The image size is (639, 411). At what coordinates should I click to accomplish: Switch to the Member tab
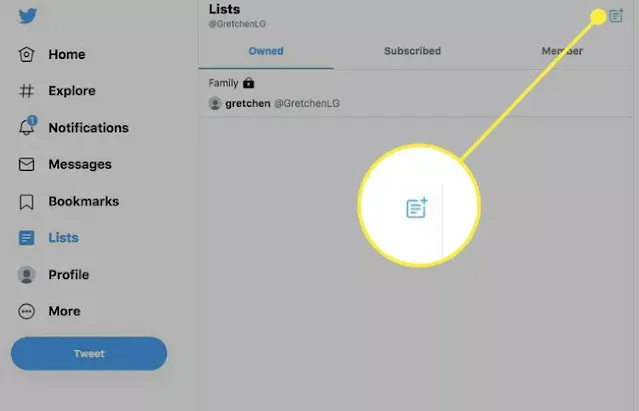click(x=562, y=51)
